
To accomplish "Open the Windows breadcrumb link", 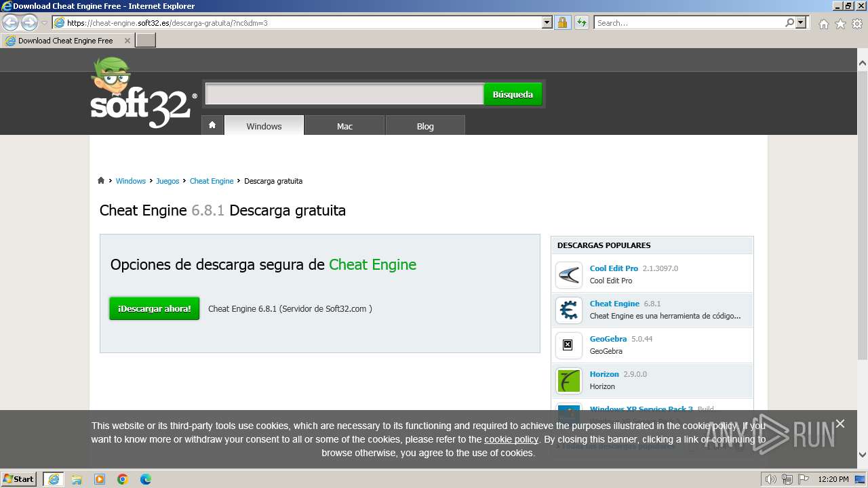I will [x=130, y=181].
